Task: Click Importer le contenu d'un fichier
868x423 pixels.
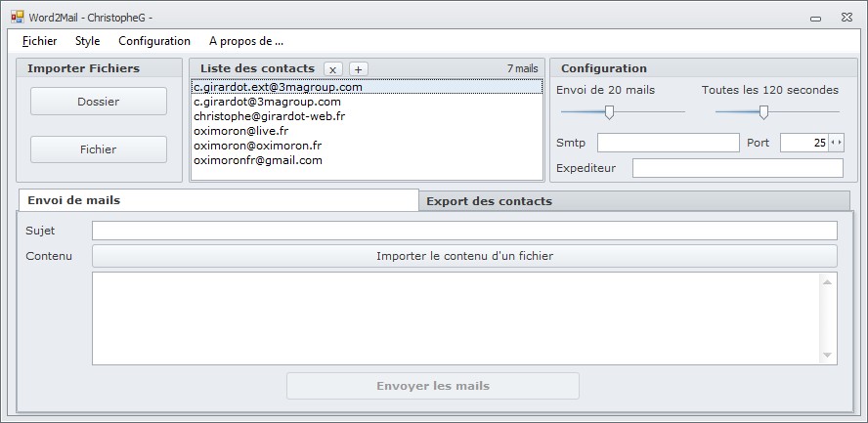Action: point(464,256)
